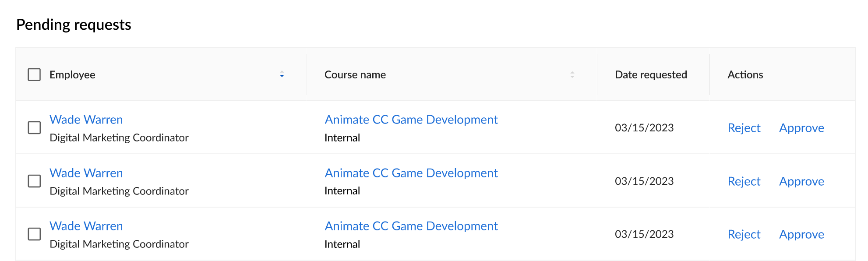The height and width of the screenshot is (261, 868).
Task: Open the Wade Warren link in second row
Action: [x=86, y=173]
